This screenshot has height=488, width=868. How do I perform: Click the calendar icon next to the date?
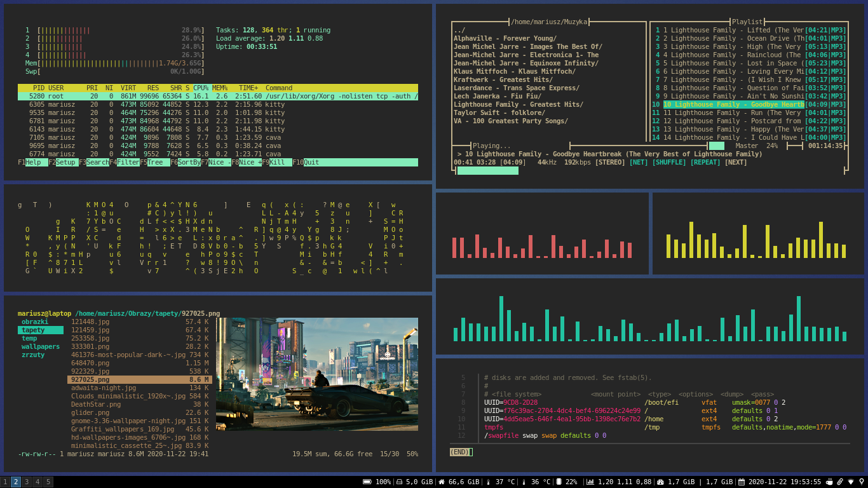click(741, 482)
